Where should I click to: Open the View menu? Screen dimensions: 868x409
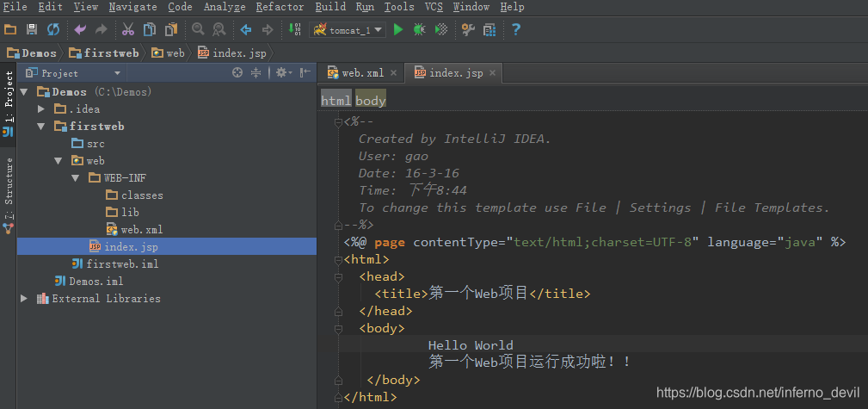86,7
